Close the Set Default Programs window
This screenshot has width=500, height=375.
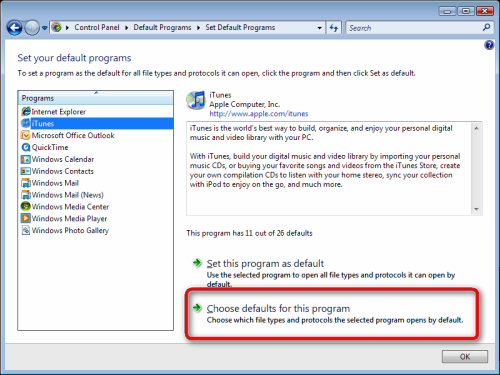point(485,11)
